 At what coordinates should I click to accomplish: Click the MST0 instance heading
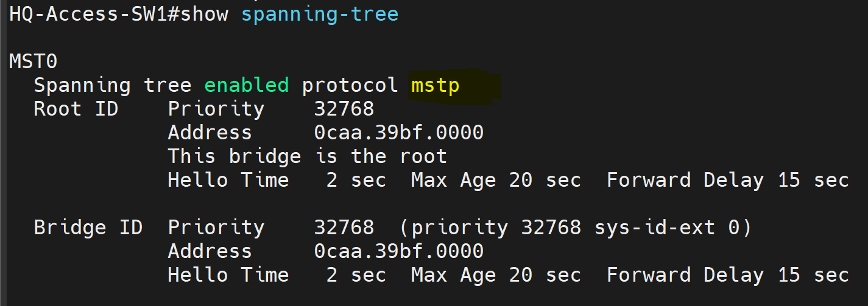pos(34,61)
